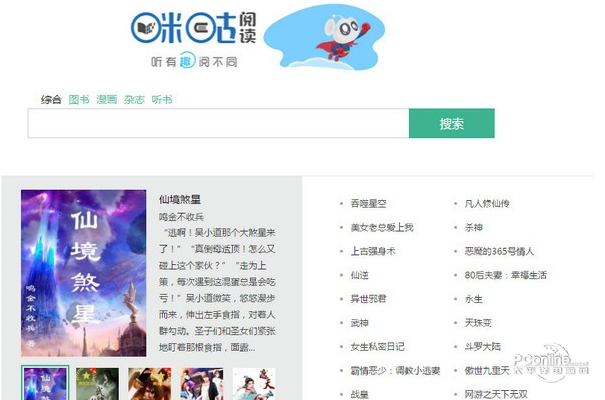Image resolution: width=605 pixels, height=400 pixels.
Task: Select the third orange cover thumbnail
Action: click(149, 383)
